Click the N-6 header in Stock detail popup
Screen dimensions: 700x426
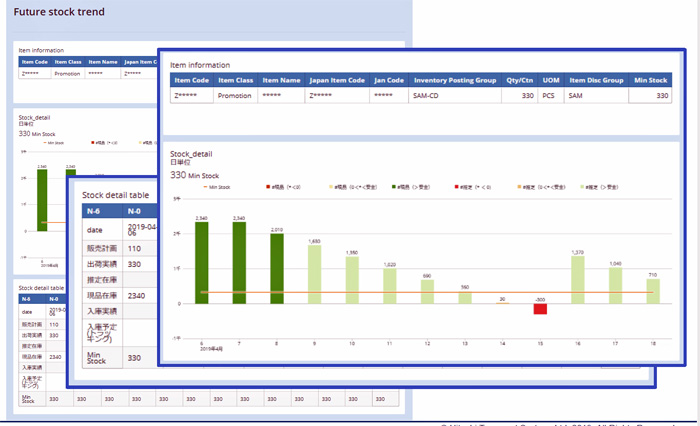pos(102,211)
